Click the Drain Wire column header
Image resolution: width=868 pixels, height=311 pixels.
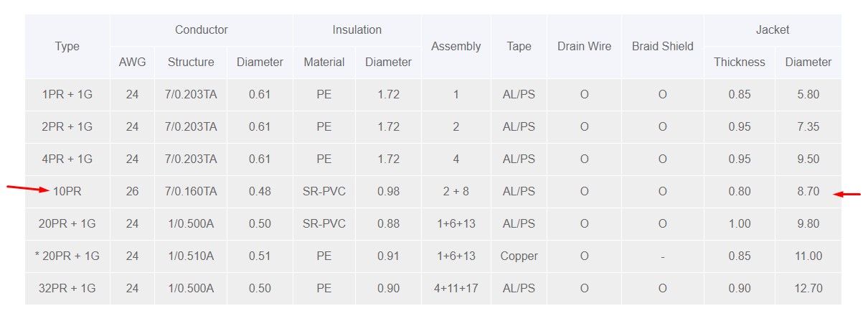584,46
